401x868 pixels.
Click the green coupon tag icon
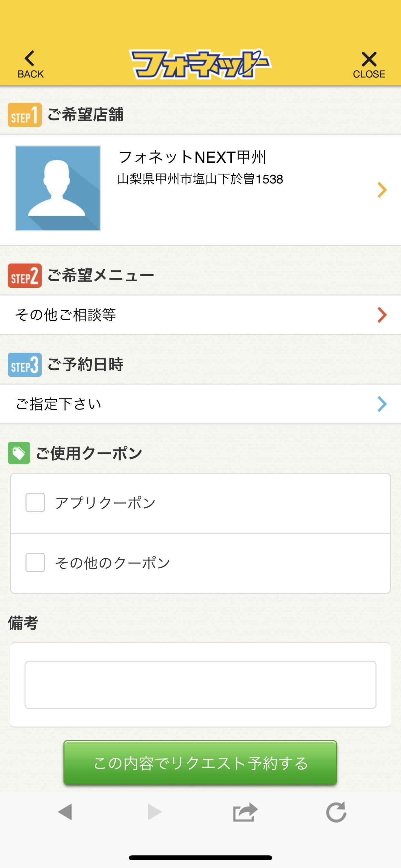pos(19,453)
